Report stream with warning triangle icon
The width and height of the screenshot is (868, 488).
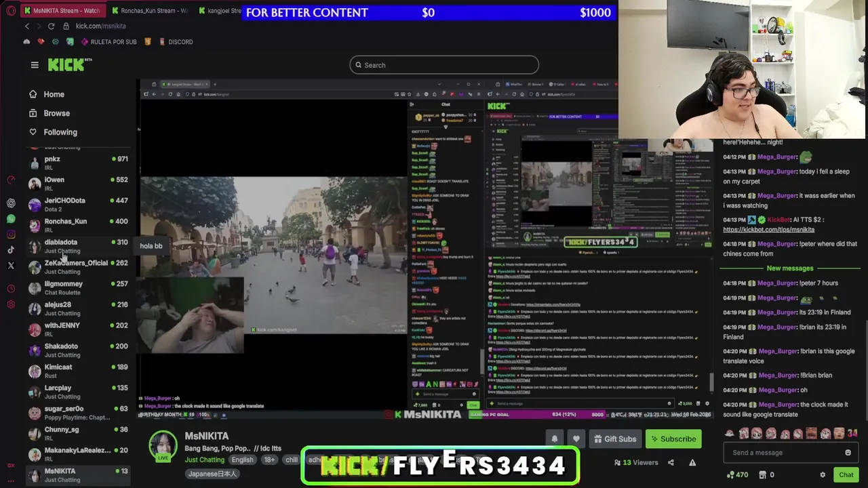pyautogui.click(x=692, y=462)
